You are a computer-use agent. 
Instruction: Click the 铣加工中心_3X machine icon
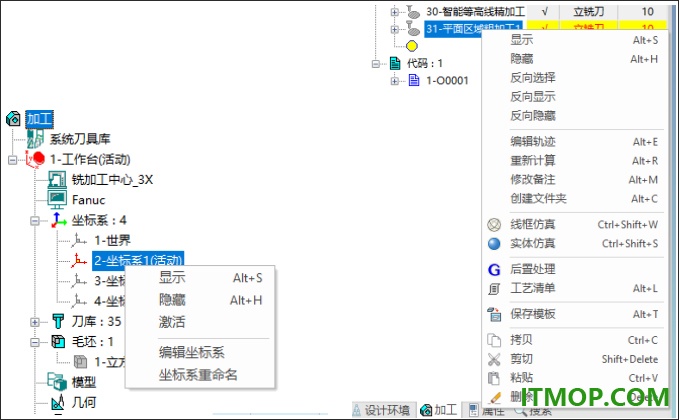[57, 179]
